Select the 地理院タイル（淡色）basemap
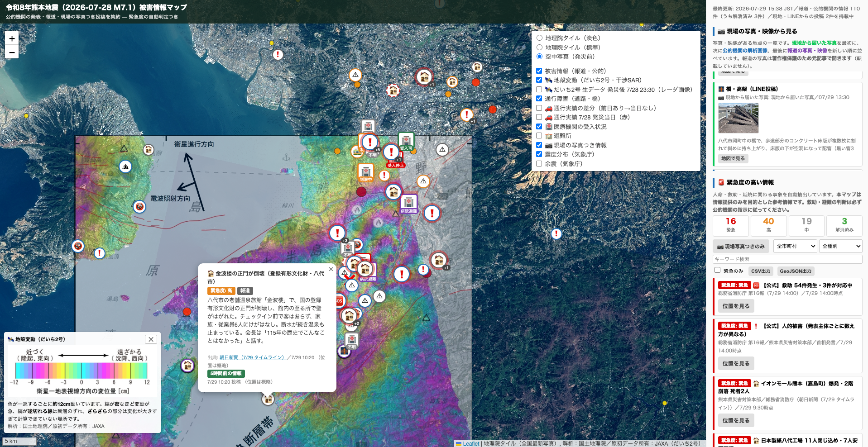Image resolution: width=868 pixels, height=447 pixels. [x=539, y=38]
